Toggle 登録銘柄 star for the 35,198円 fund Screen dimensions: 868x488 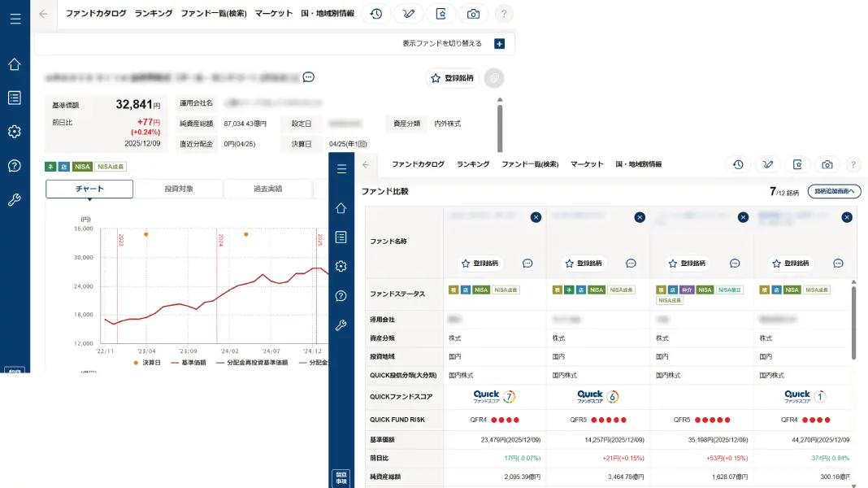click(687, 264)
